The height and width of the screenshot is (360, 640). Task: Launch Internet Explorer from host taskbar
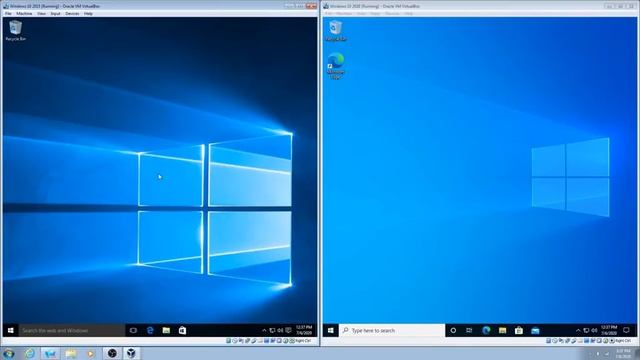click(x=29, y=353)
